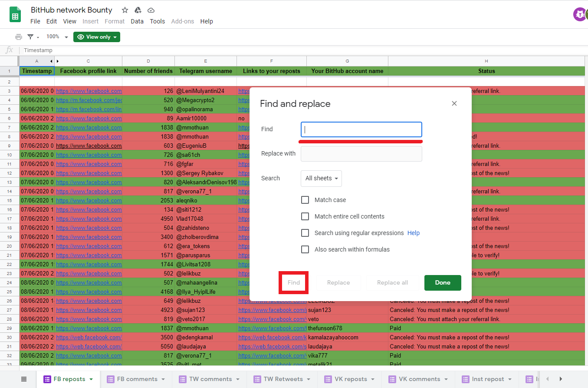Open the TW Retweets tab dropdown arrow
This screenshot has height=388, width=588.
(308, 379)
